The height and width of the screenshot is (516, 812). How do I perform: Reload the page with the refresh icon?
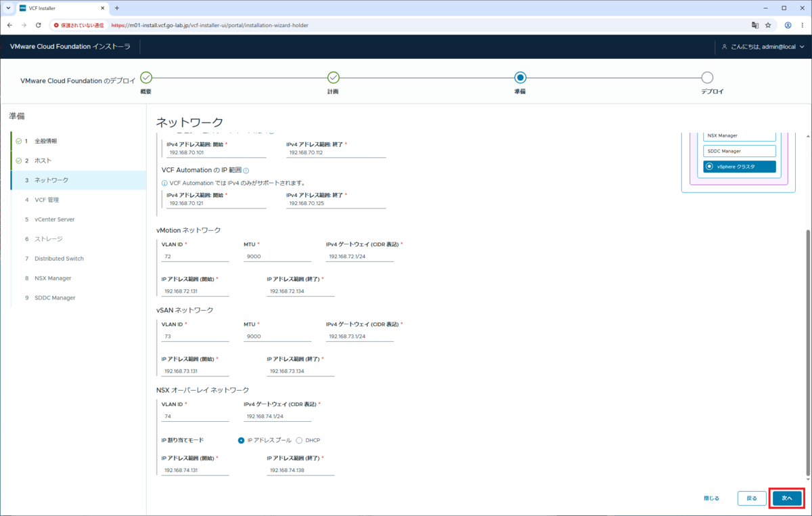39,25
